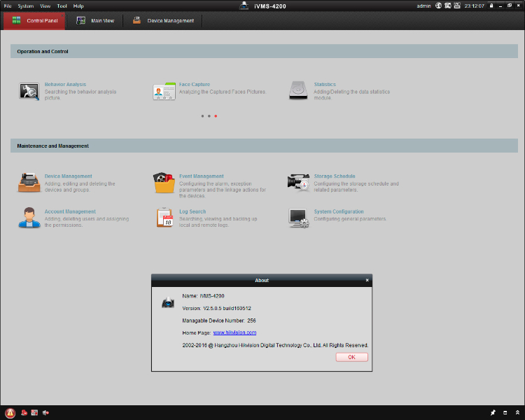
Task: Open the System Configuration monitor icon
Action: pyautogui.click(x=299, y=218)
